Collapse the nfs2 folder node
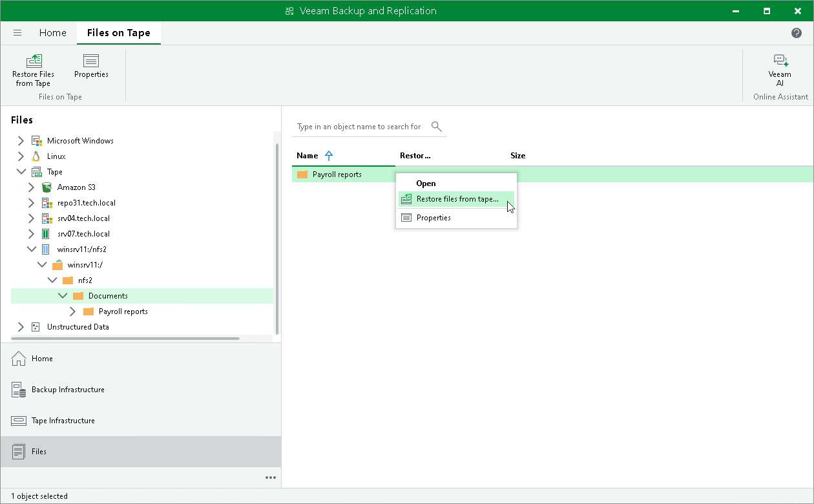This screenshot has width=814, height=504. click(x=52, y=280)
